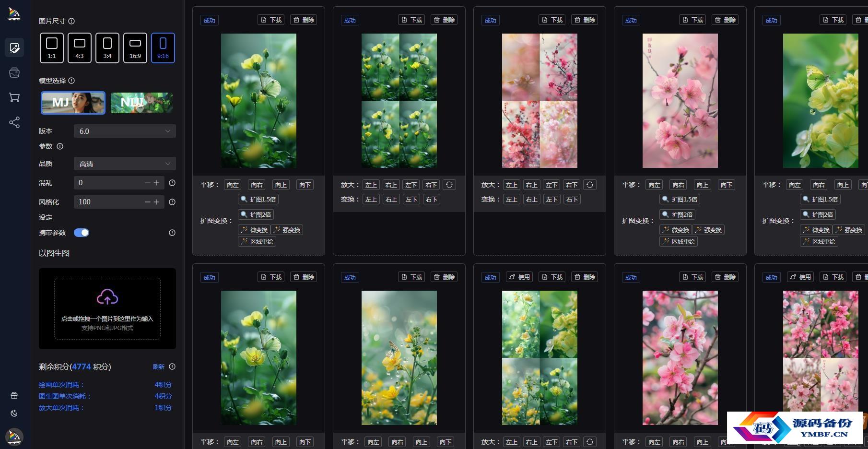Image resolution: width=868 pixels, height=449 pixels.
Task: Click 删除 on first top-row card
Action: (x=304, y=20)
